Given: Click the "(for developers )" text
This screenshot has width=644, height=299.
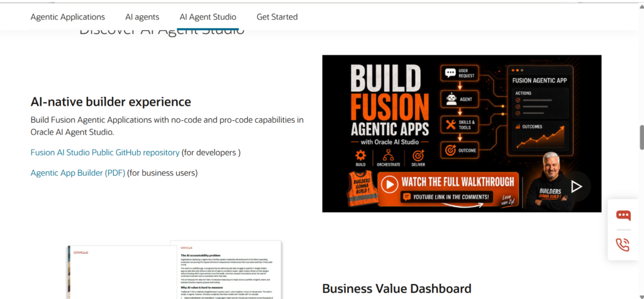Looking at the screenshot, I should (211, 152).
